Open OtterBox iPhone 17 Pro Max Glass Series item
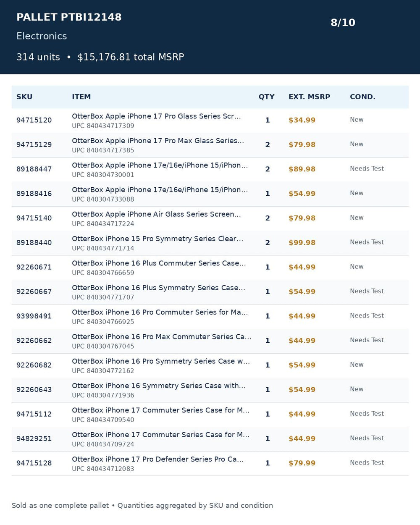The image size is (420, 525). coord(158,141)
